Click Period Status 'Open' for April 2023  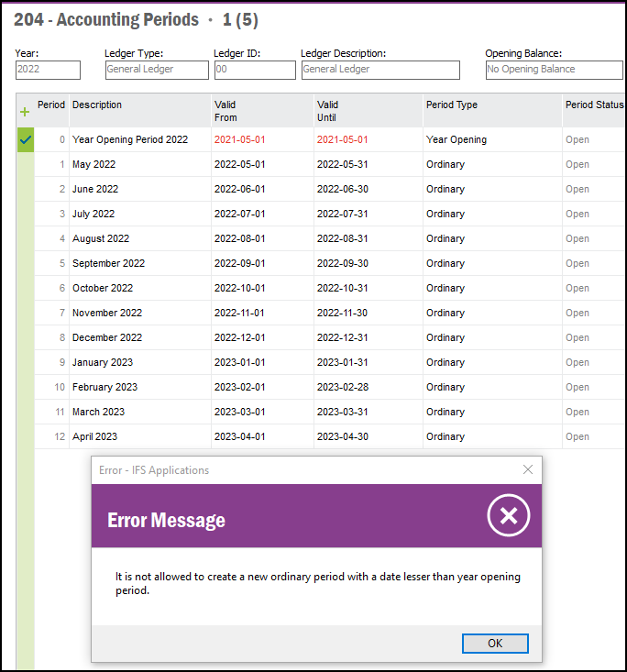click(x=577, y=436)
